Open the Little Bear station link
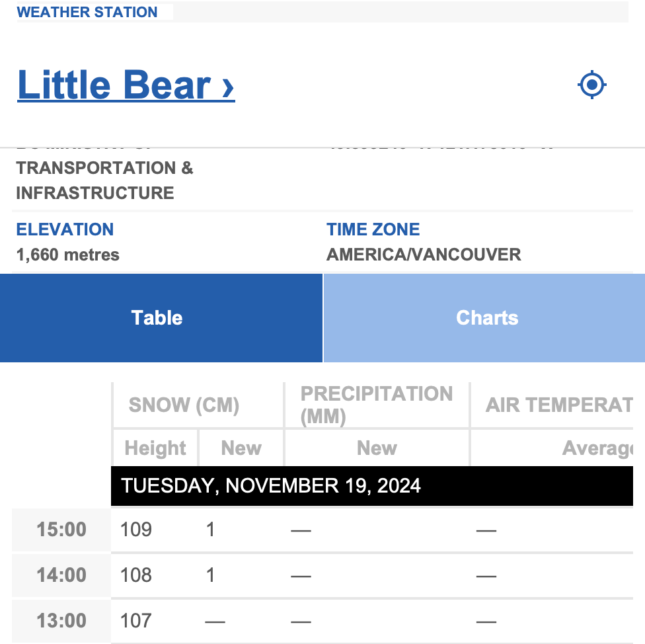645x644 pixels. (x=126, y=85)
